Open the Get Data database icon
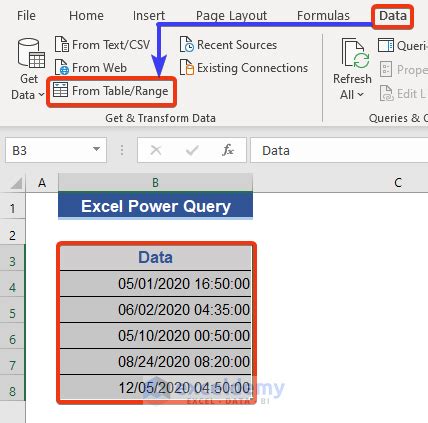This screenshot has width=428, height=423. click(31, 53)
